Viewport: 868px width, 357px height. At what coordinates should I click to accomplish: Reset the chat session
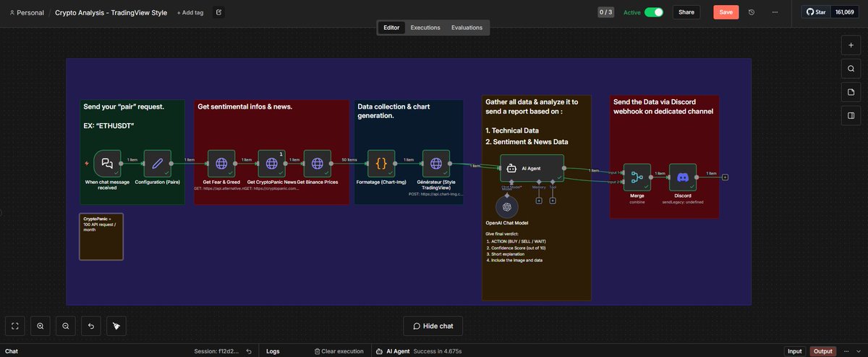point(249,351)
